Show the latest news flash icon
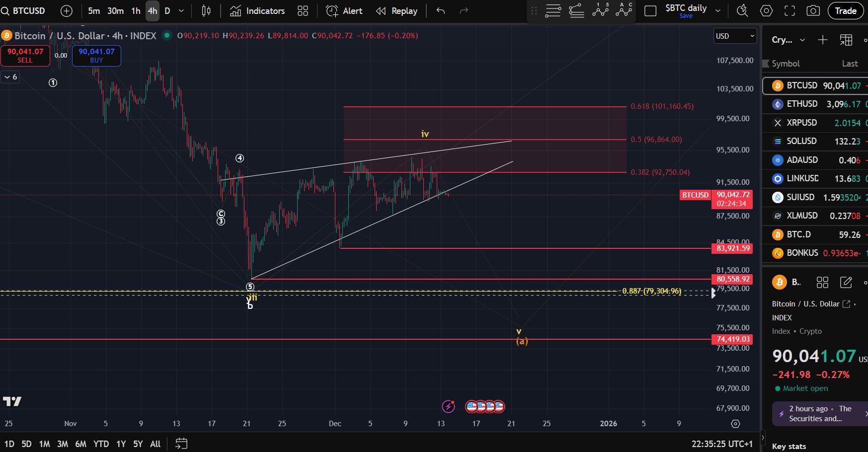The image size is (868, 452). (449, 407)
